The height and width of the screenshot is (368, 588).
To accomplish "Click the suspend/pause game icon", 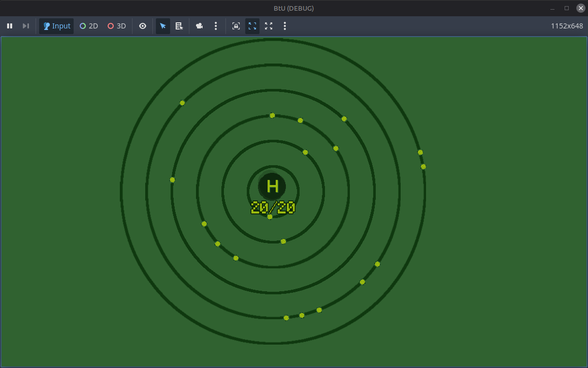I will 10,26.
